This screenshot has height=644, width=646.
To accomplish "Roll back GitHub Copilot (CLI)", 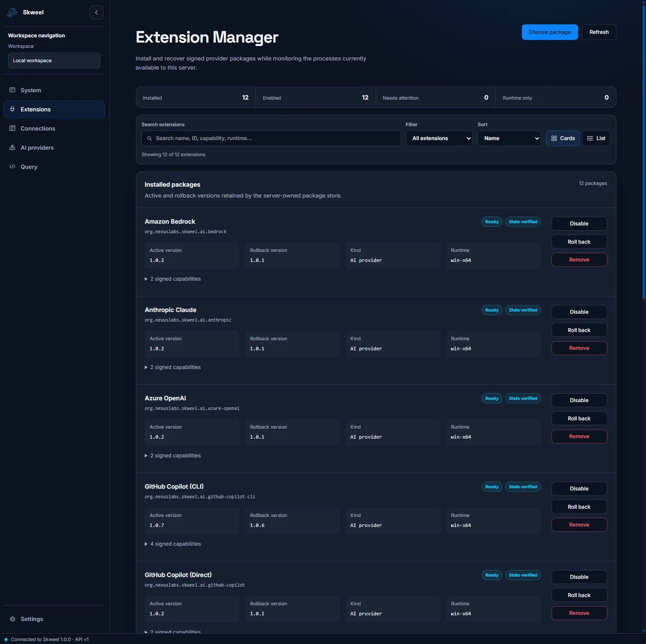I will pos(579,507).
